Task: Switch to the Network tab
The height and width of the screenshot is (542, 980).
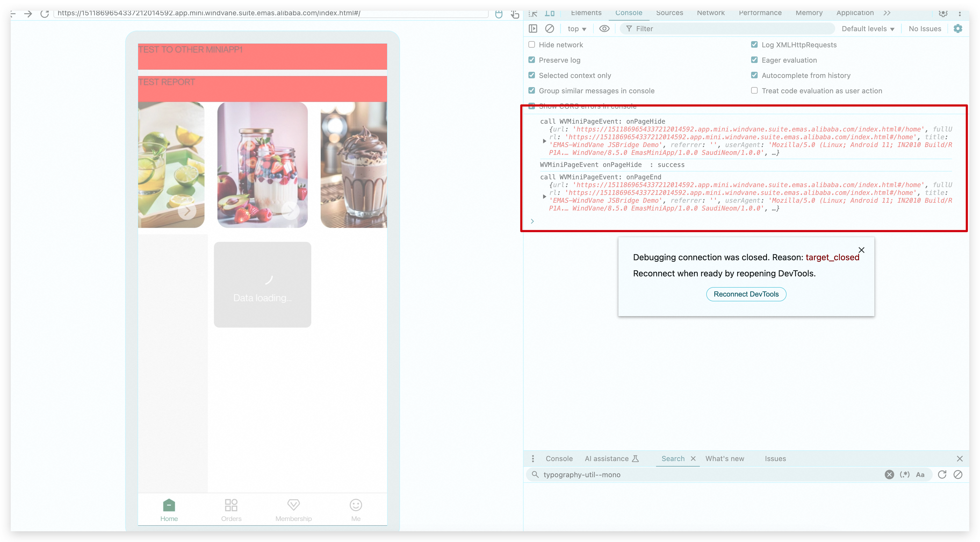Action: (710, 13)
